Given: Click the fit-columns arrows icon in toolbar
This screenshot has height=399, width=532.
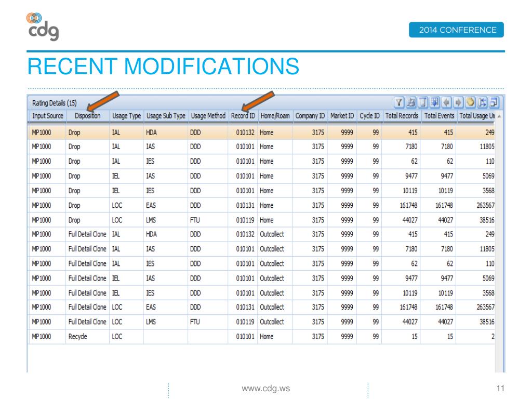Looking at the screenshot, I should pyautogui.click(x=482, y=102).
